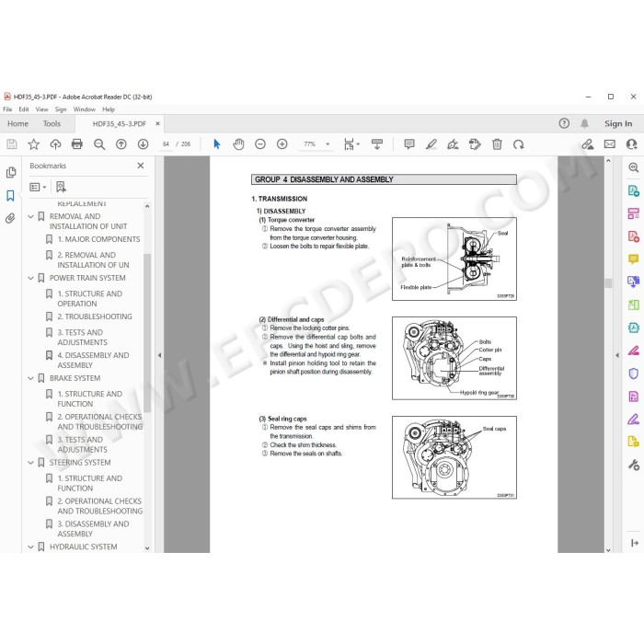This screenshot has height=644, width=644.
Task: Close the Bookmarks panel
Action: pos(141,166)
